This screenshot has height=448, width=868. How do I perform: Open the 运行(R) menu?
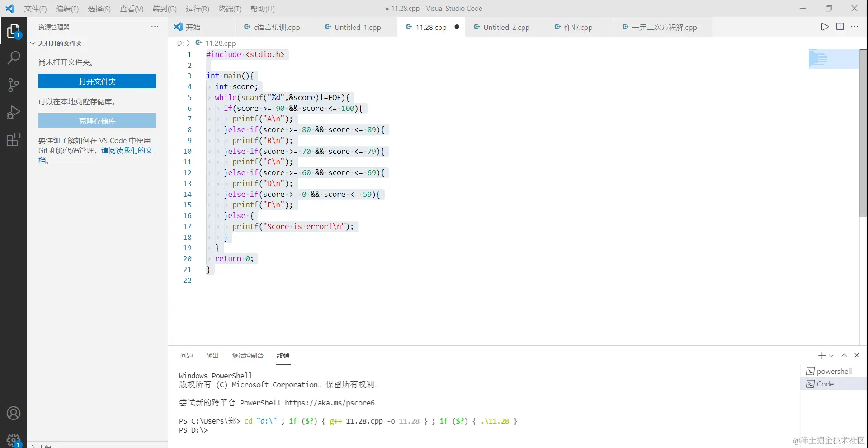pos(198,9)
